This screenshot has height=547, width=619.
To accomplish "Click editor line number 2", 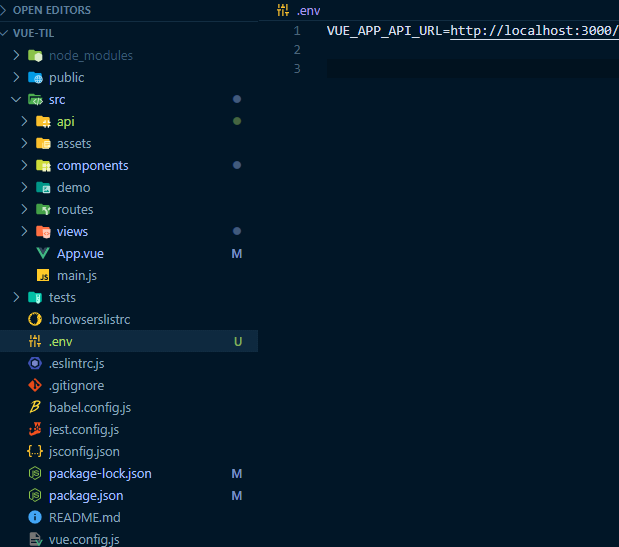I will click(297, 50).
